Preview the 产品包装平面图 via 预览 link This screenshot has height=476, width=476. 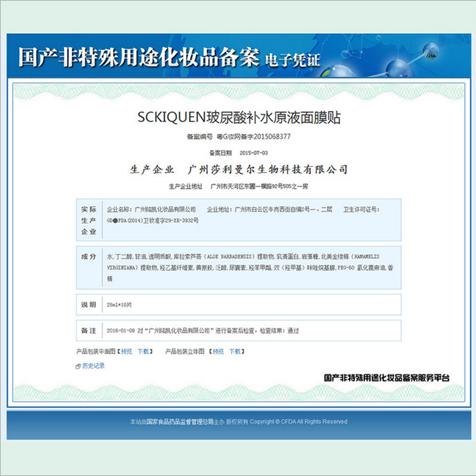[126, 352]
